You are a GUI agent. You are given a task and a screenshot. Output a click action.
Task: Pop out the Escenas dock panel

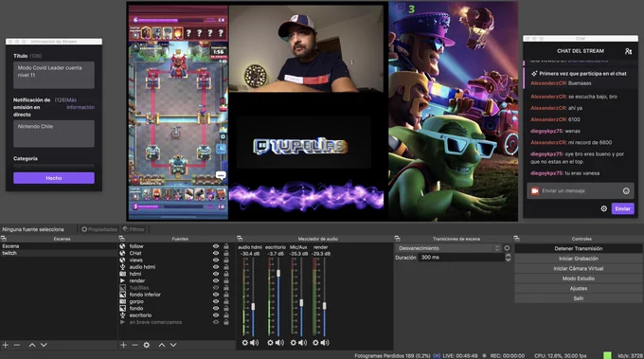tap(4, 239)
